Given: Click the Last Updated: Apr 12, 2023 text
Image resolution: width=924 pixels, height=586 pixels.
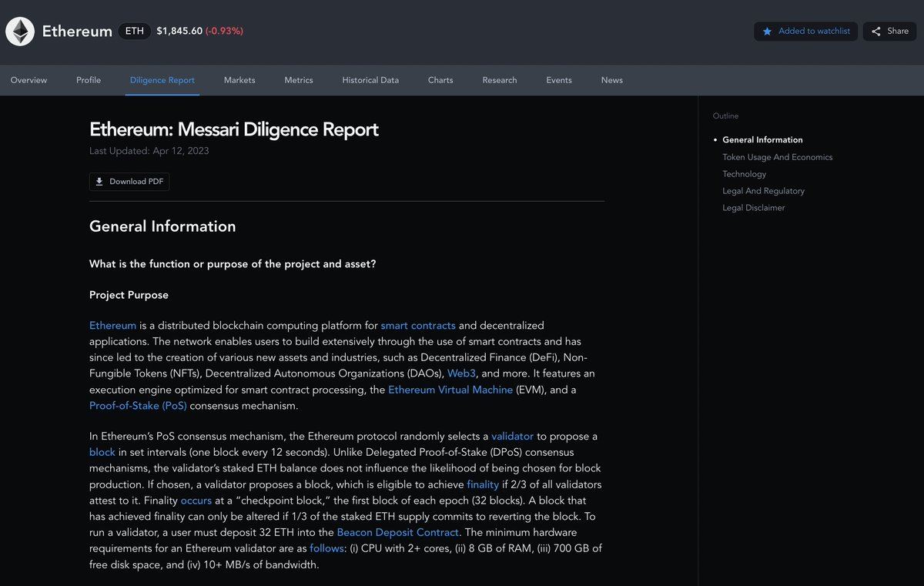Looking at the screenshot, I should 149,151.
